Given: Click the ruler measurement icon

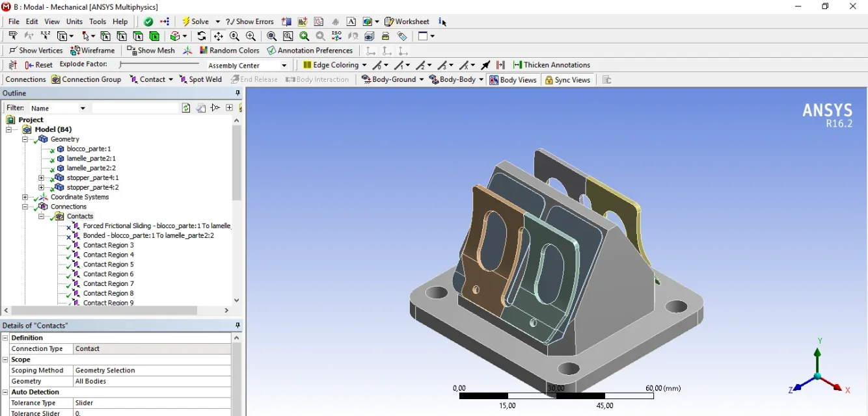Looking at the screenshot, I should click(386, 36).
